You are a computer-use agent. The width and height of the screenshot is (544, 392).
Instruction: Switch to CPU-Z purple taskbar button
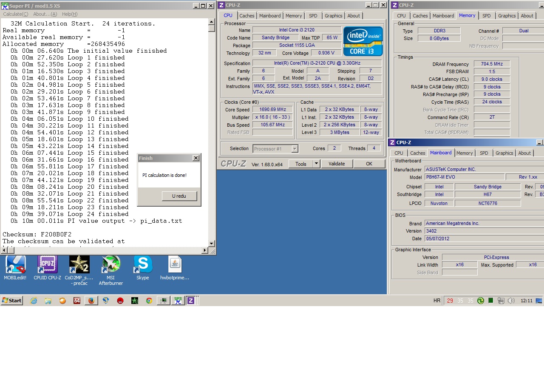[191, 301]
